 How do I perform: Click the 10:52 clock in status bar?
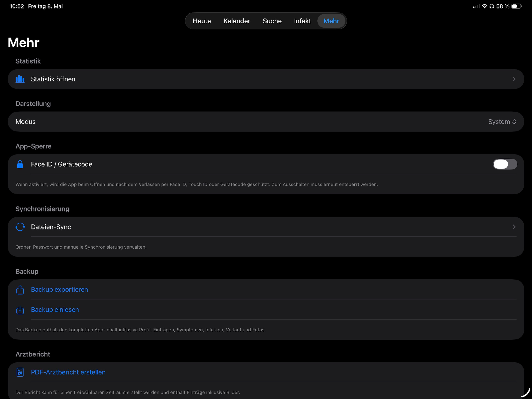17,6
